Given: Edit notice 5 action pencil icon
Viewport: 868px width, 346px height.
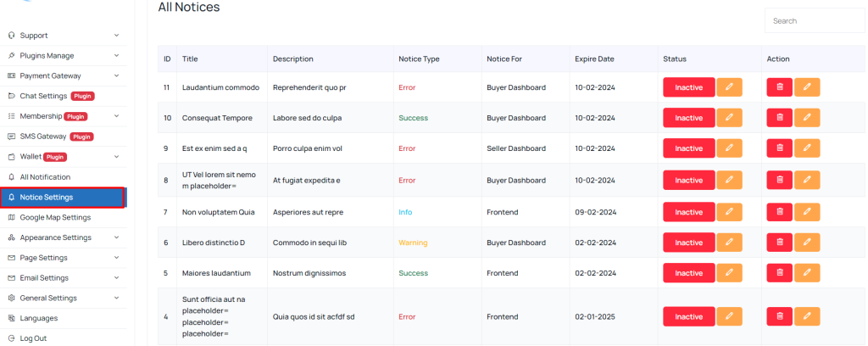Looking at the screenshot, I should (807, 272).
